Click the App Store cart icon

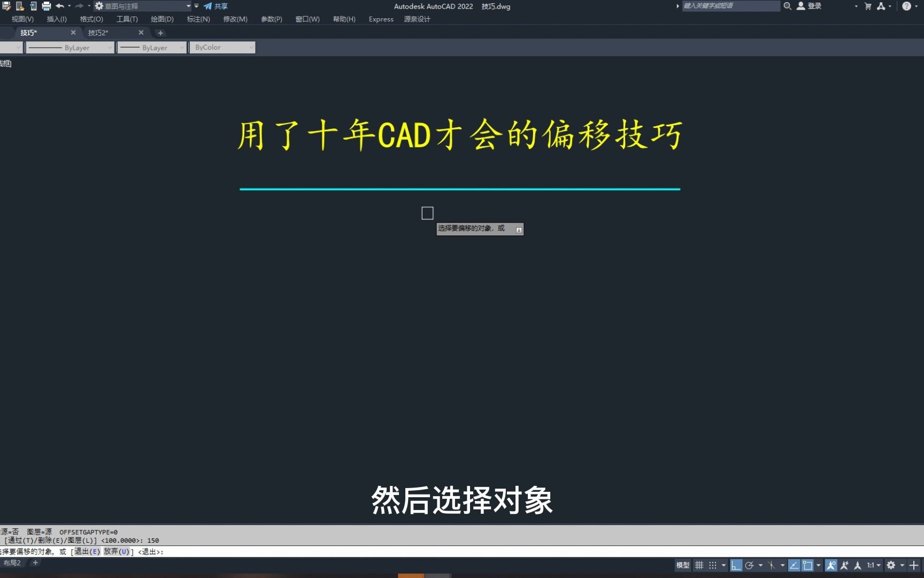click(x=867, y=6)
